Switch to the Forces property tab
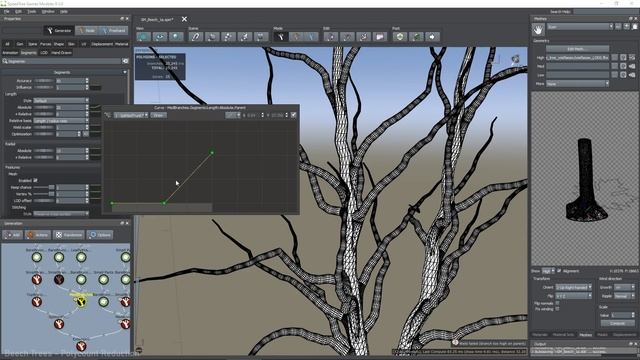Viewport: 640px width, 360px height. pos(45,44)
